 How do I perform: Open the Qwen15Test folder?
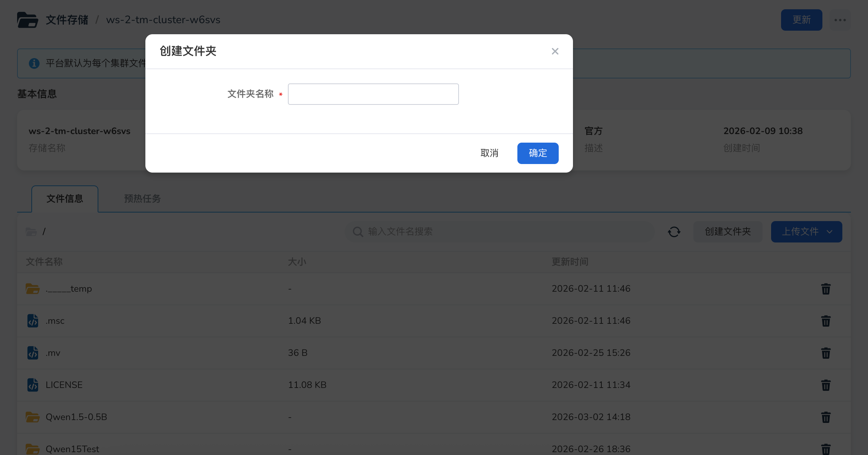point(72,449)
